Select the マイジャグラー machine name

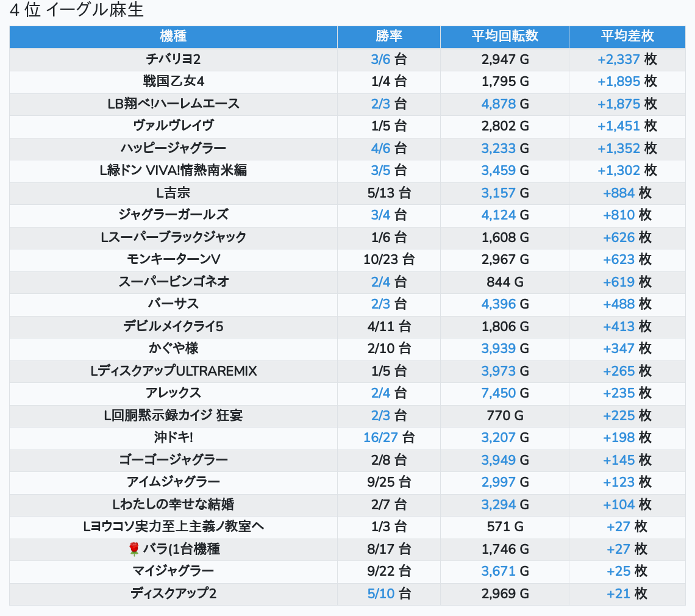[x=173, y=571]
